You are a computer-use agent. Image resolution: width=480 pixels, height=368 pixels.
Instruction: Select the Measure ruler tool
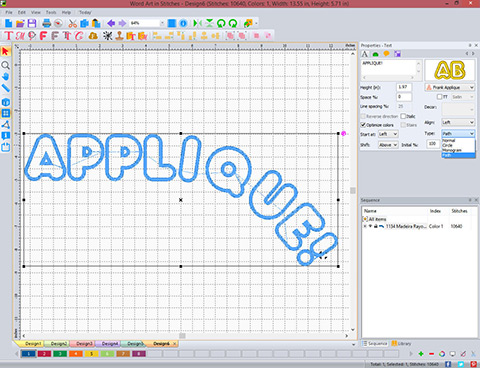point(6,88)
